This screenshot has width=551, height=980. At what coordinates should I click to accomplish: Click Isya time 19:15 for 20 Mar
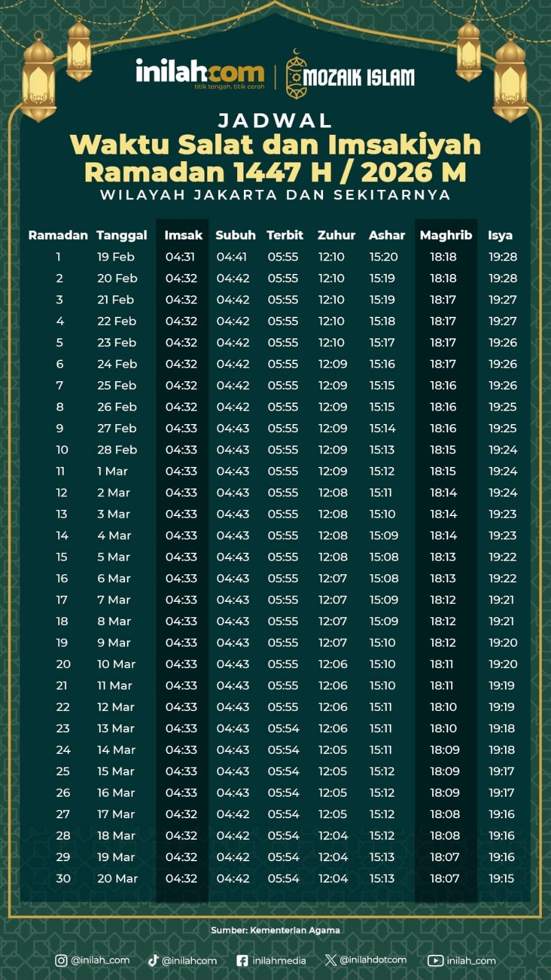coord(501,879)
